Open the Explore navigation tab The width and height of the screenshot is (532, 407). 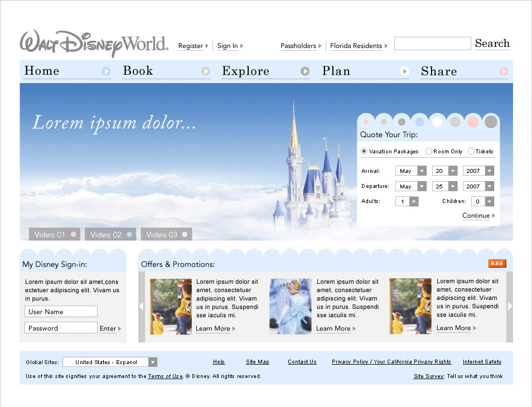coord(265,71)
